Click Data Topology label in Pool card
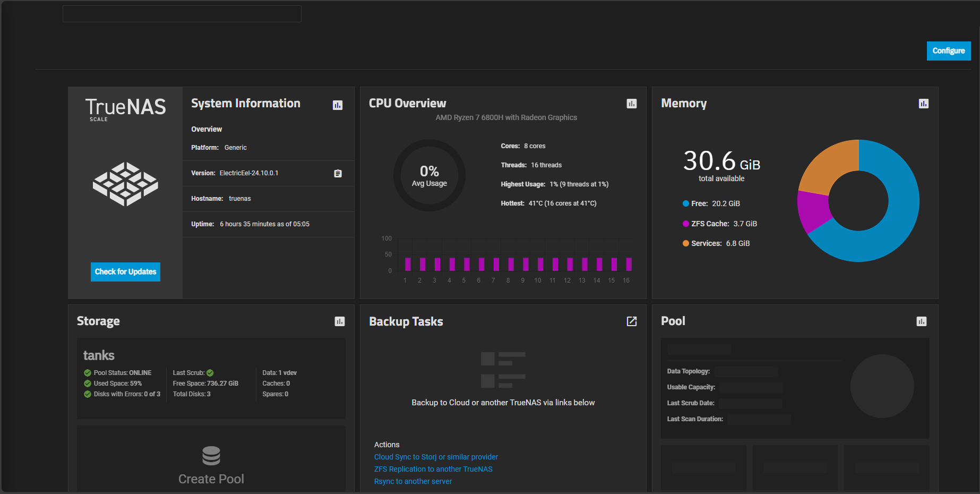The height and width of the screenshot is (494, 980). (689, 371)
